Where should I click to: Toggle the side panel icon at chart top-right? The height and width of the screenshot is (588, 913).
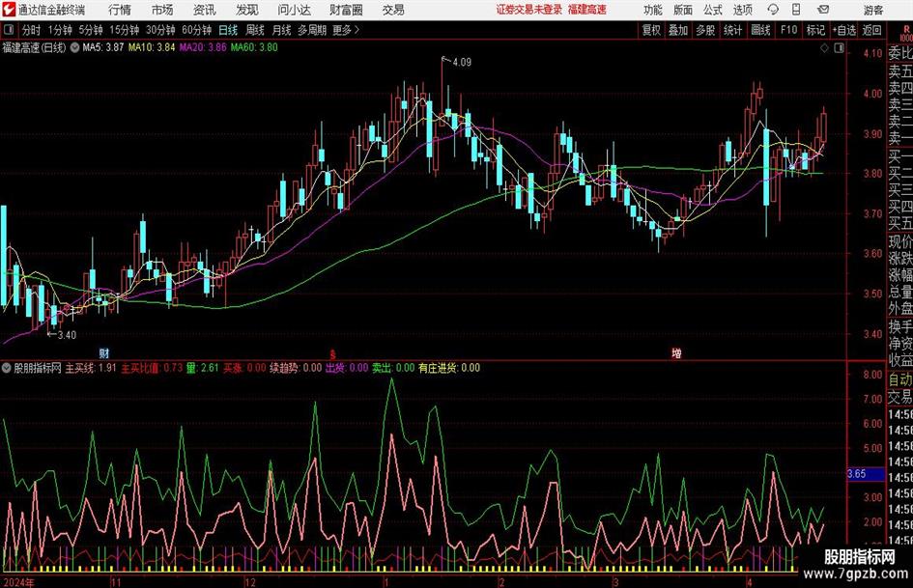pyautogui.click(x=839, y=48)
